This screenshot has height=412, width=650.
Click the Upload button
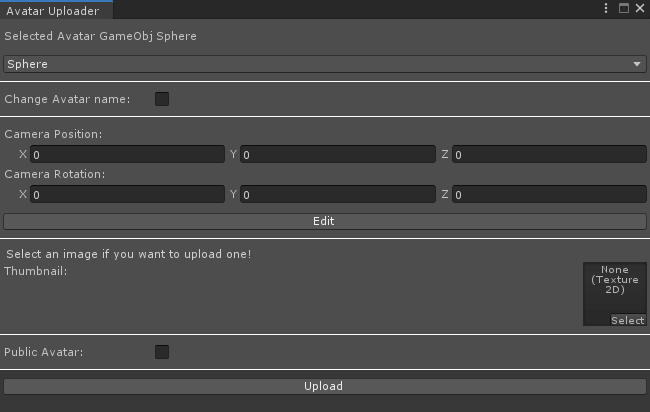pos(324,386)
